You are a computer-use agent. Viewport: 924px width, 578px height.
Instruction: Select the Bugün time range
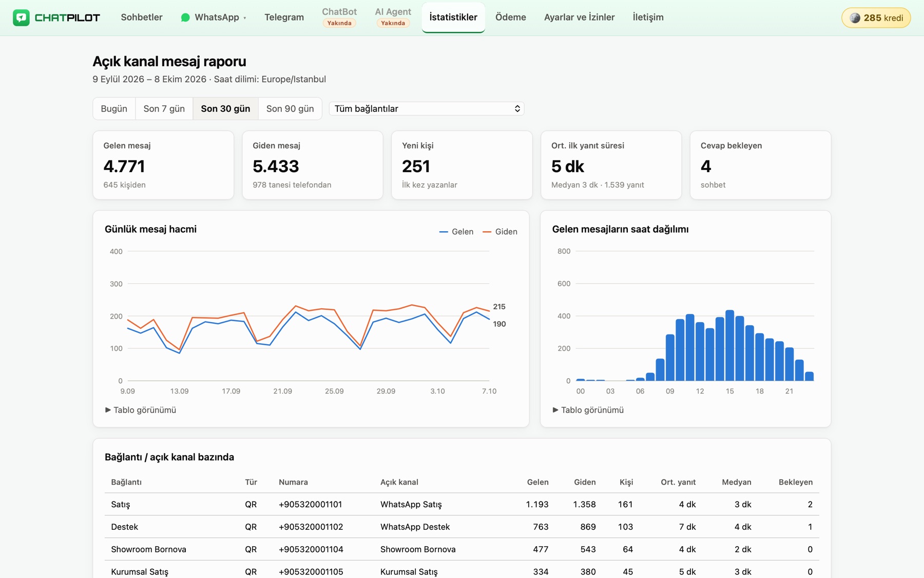click(114, 108)
